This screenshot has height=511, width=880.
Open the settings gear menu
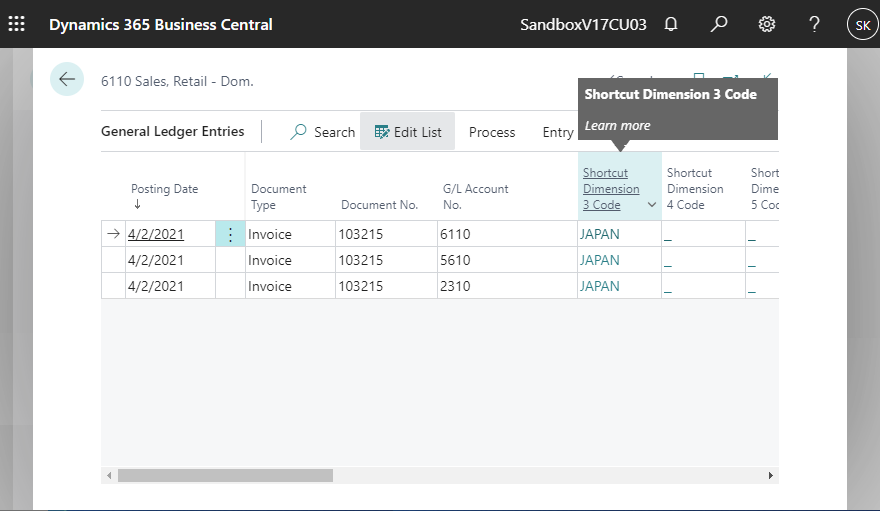(767, 24)
